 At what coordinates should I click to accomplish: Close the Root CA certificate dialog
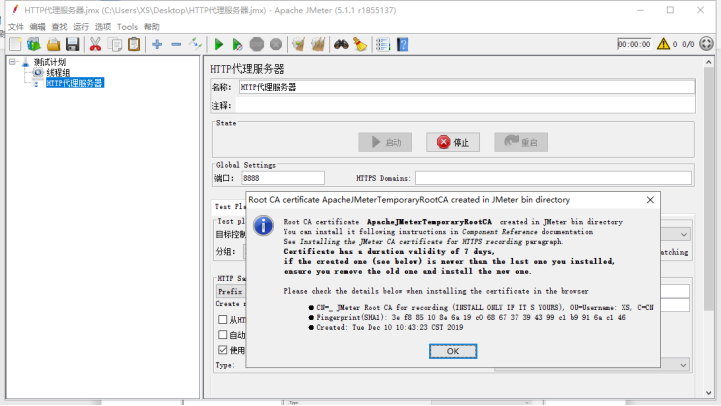[x=650, y=200]
